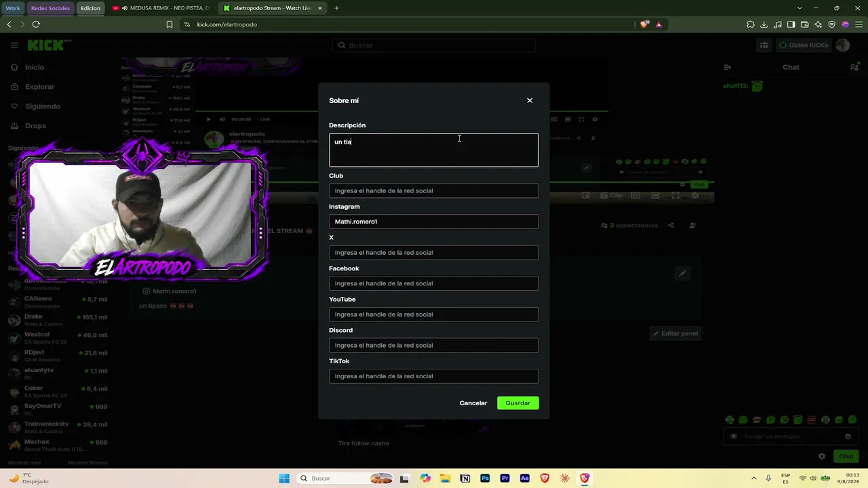Open recommended channel Drake
The image size is (868, 488).
[x=58, y=320]
